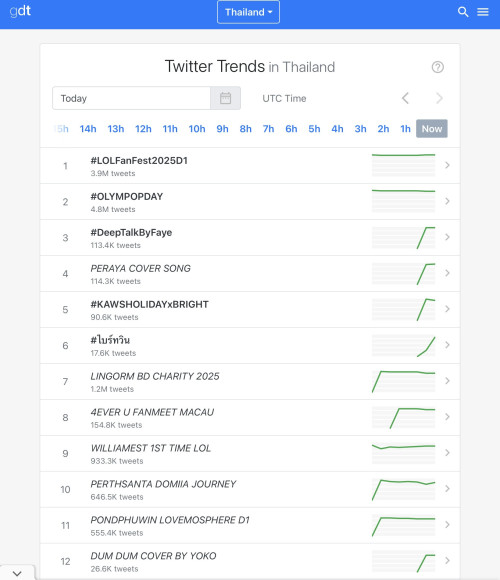500x580 pixels.
Task: Open WILLIAMEST 1ST TIME LOL trend
Action: 151,448
